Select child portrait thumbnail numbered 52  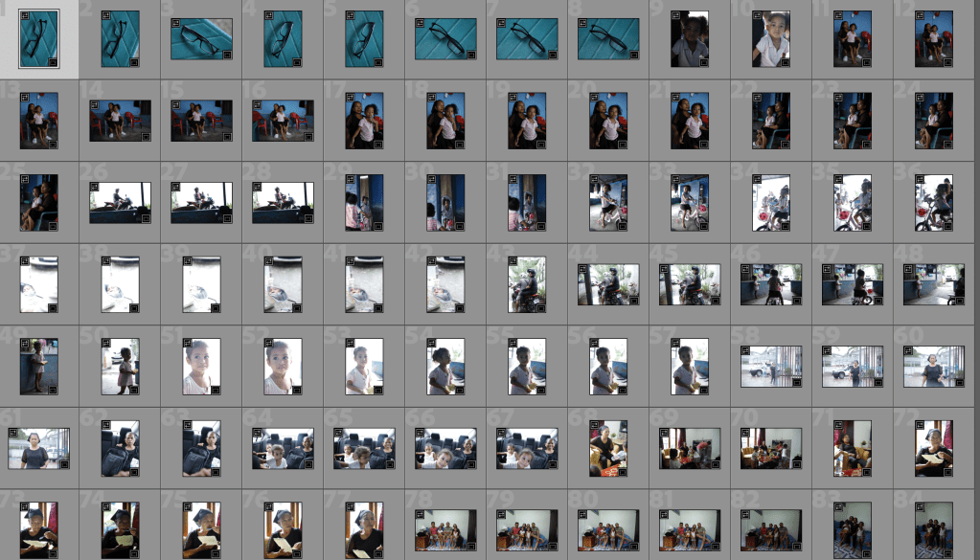pos(283,366)
